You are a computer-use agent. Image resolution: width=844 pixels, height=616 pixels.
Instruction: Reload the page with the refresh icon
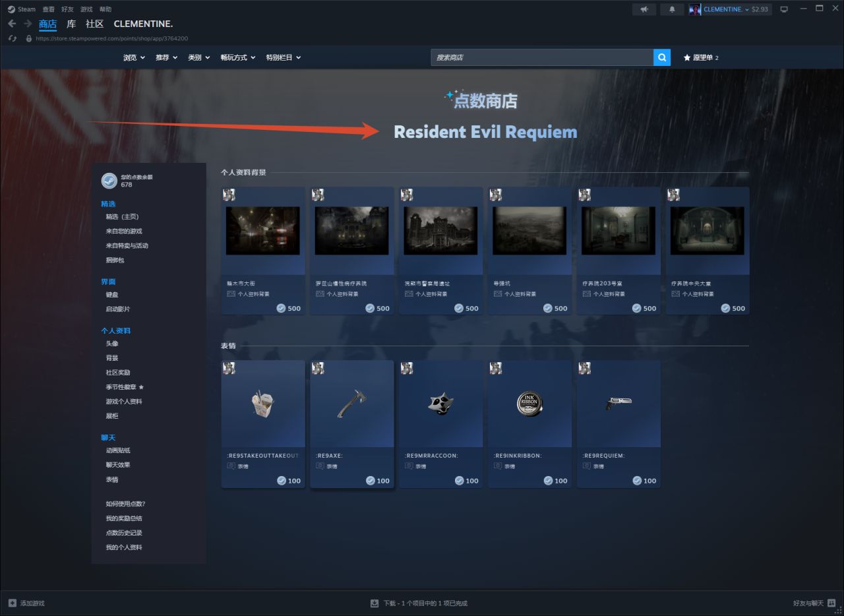pyautogui.click(x=12, y=38)
